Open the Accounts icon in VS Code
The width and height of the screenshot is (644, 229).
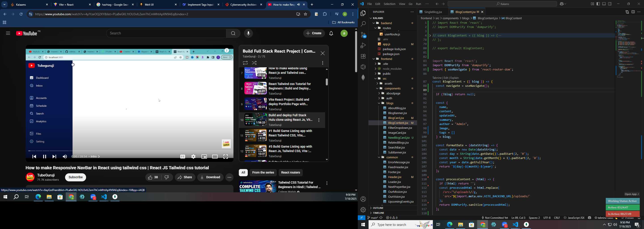tap(363, 199)
